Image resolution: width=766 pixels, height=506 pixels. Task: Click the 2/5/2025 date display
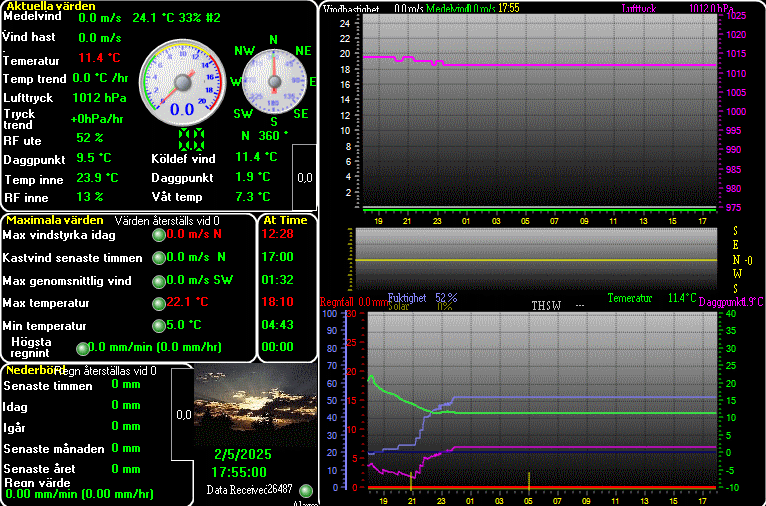coord(243,454)
